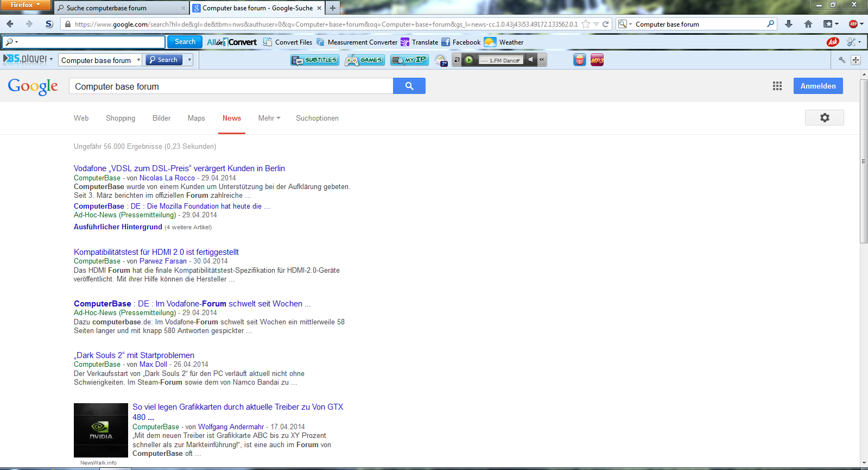Select the Bilder results tab

coord(161,118)
